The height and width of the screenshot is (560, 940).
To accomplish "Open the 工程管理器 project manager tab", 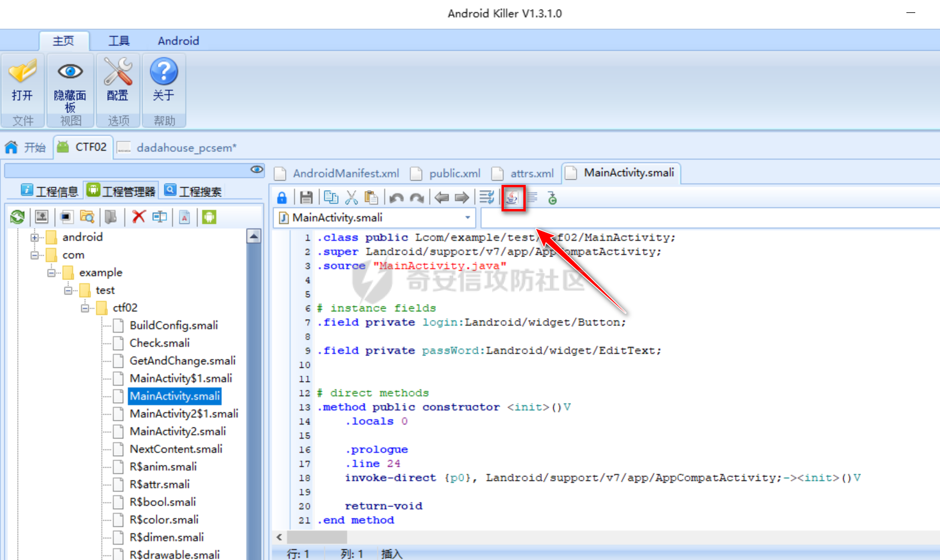I will tap(121, 190).
